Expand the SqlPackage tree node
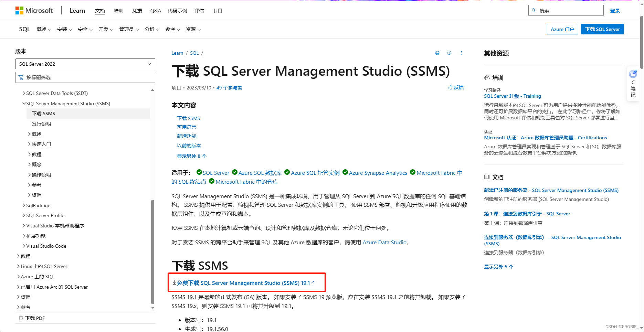644x332 pixels. [24, 205]
